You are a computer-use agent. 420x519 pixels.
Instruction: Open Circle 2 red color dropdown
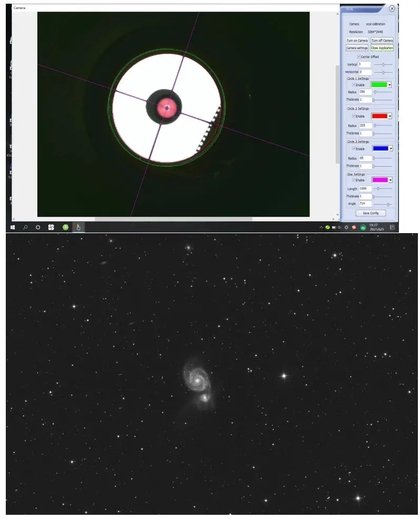coord(390,116)
